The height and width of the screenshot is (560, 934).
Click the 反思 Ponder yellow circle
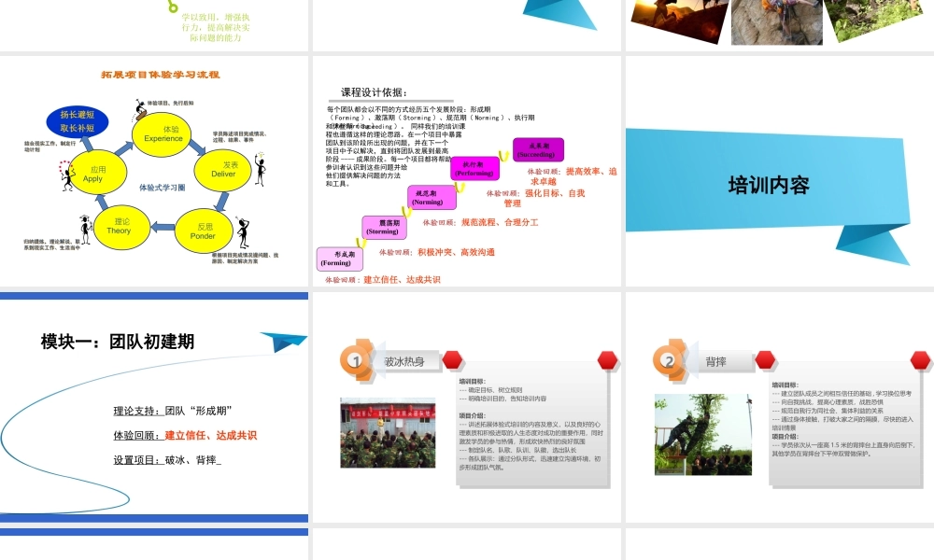tap(203, 231)
